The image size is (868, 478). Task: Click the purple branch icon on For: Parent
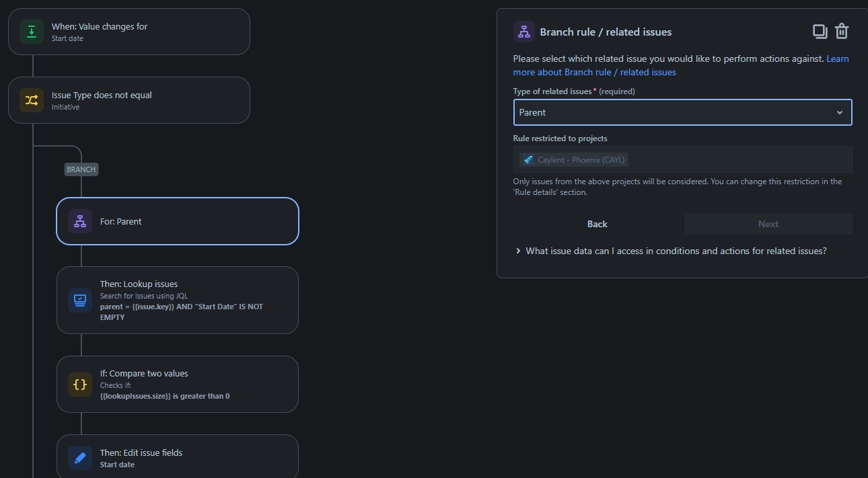coord(80,221)
